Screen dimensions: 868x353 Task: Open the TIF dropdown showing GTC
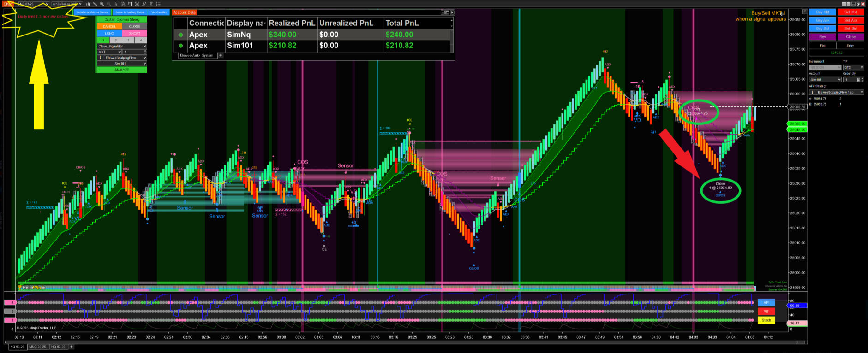(853, 67)
